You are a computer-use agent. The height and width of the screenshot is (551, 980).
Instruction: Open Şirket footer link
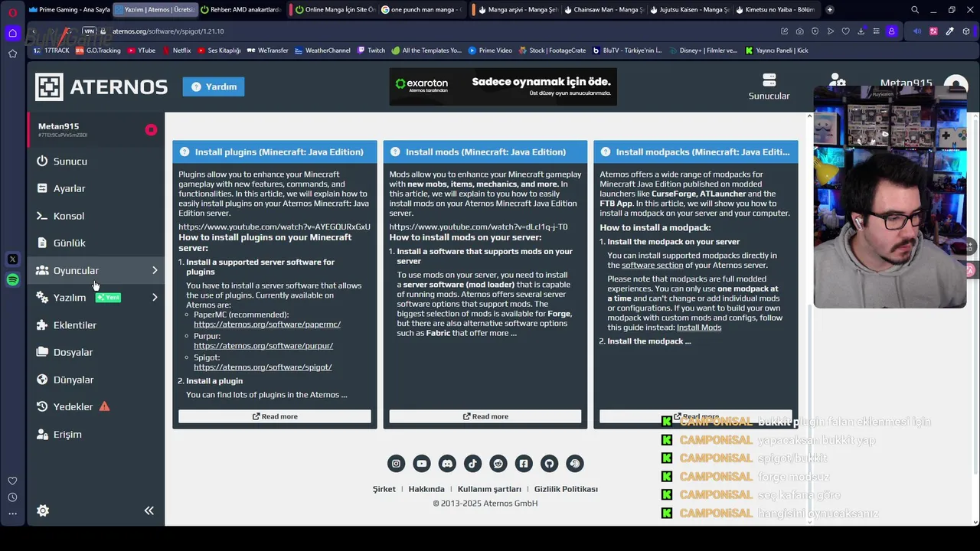click(384, 489)
